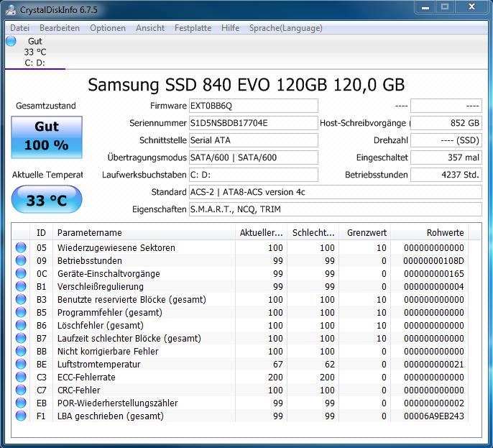Image resolution: width=493 pixels, height=448 pixels.
Task: Click the ID column header
Action: coord(41,232)
